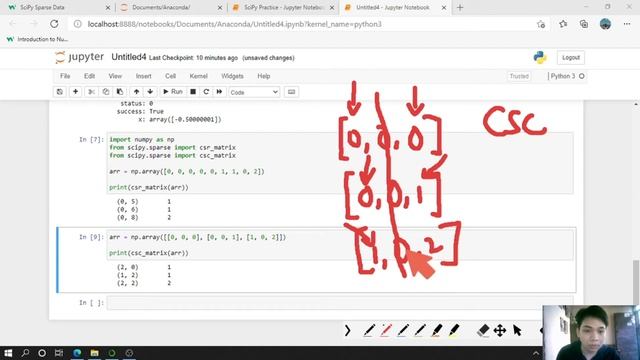Image resolution: width=640 pixels, height=360 pixels.
Task: Open Windows taskbar search
Action: [x=25, y=353]
